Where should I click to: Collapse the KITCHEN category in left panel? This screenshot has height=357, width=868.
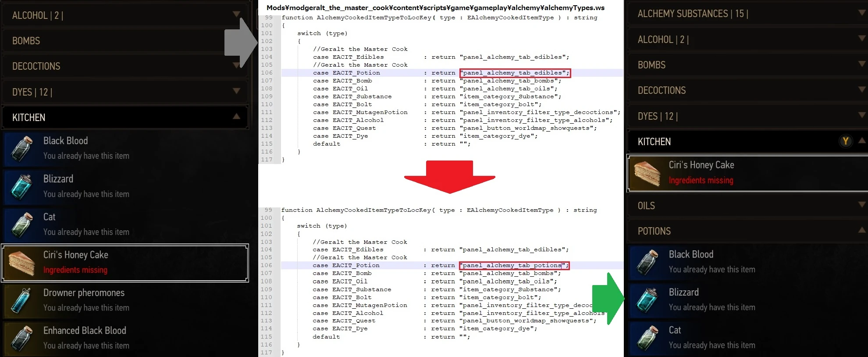coord(125,118)
